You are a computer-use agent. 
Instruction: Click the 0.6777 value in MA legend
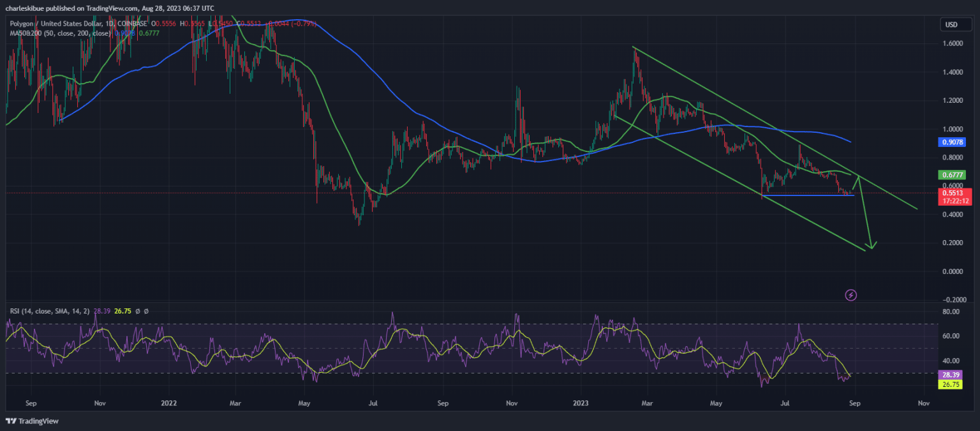(x=150, y=33)
